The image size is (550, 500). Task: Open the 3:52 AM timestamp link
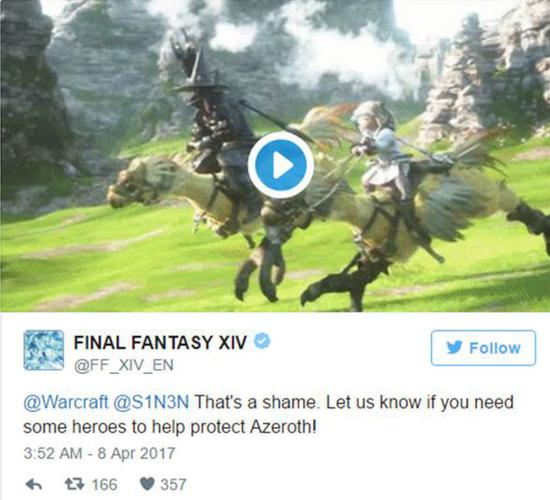[x=53, y=453]
